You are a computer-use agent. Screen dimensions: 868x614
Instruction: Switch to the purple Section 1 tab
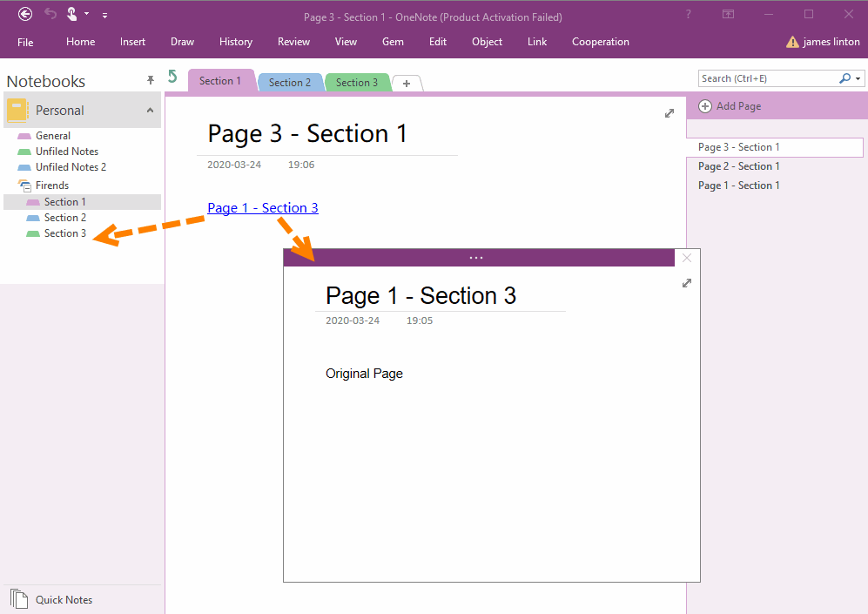click(x=220, y=81)
